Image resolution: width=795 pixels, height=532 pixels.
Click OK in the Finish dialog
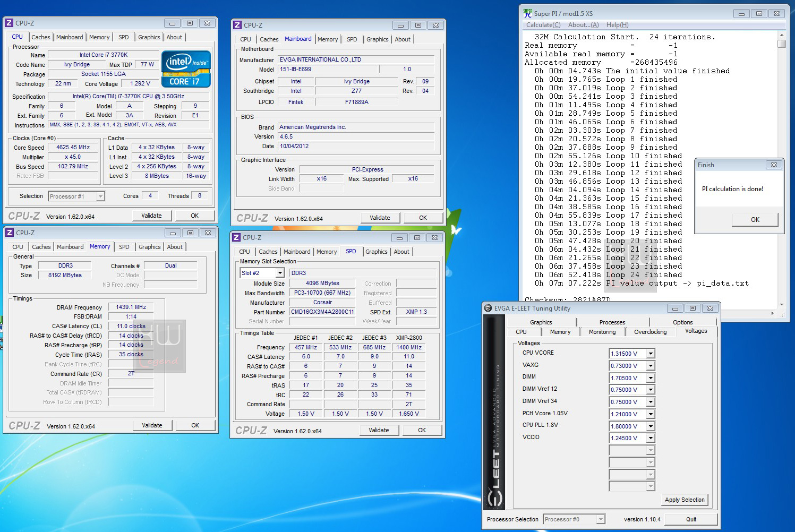point(755,220)
